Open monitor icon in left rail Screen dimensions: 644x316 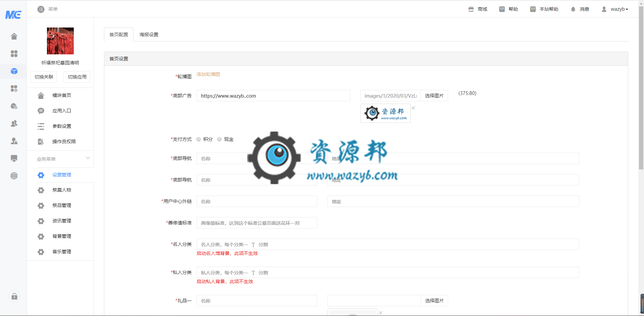tap(14, 158)
